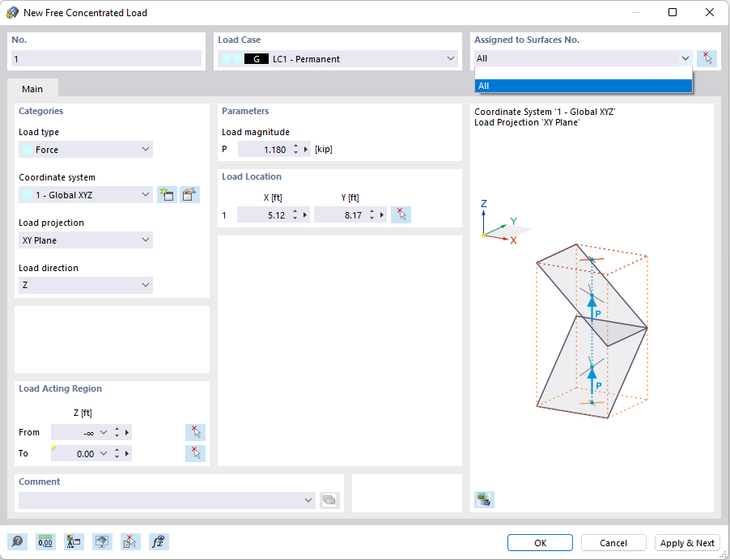Click the Force load type color swatch
Screen dimensions: 730x560
(x=28, y=150)
